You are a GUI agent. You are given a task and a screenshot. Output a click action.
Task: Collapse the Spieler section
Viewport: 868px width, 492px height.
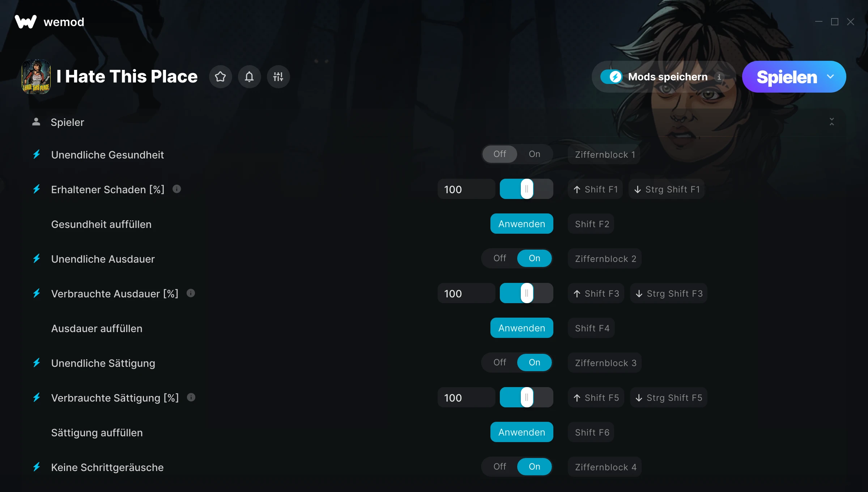(x=832, y=122)
